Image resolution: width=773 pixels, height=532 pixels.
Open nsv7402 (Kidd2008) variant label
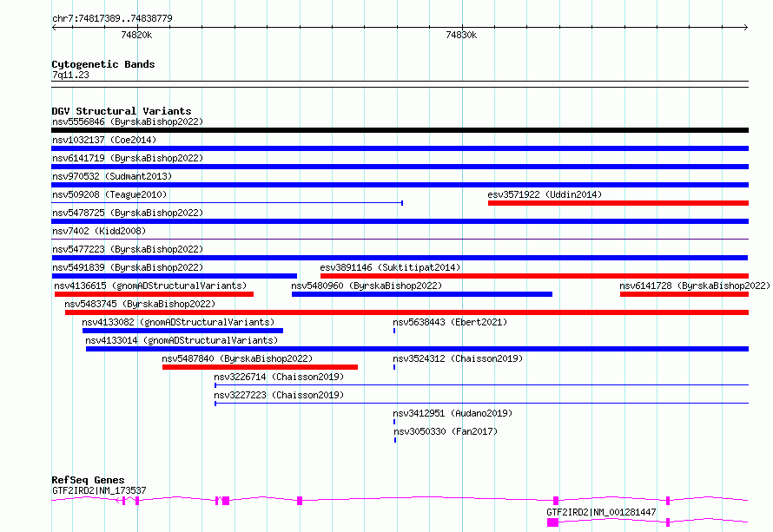point(99,231)
